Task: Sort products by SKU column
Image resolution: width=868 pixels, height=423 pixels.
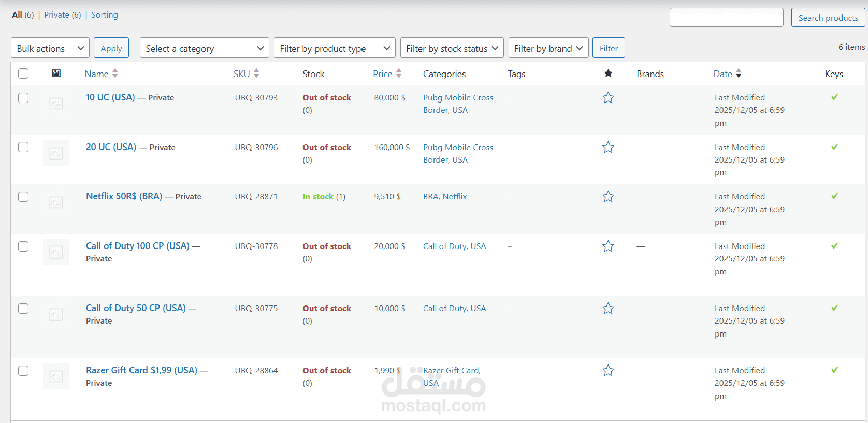Action: pos(246,74)
